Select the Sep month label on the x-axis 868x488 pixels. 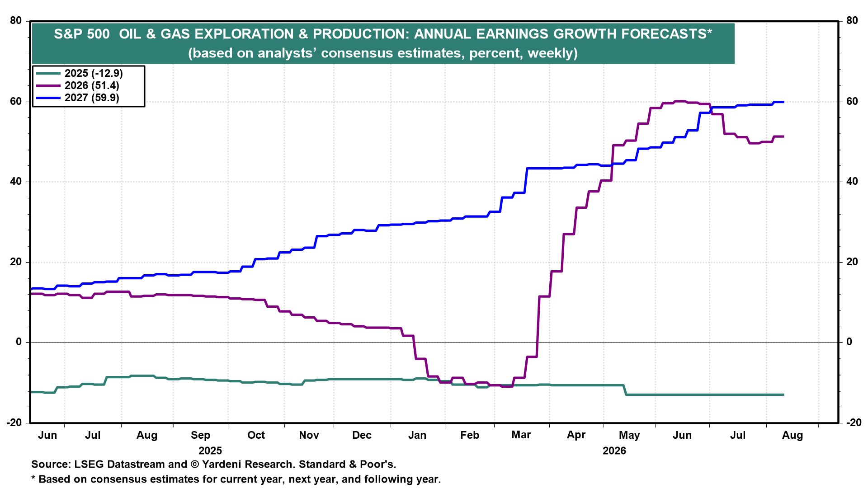pos(200,436)
